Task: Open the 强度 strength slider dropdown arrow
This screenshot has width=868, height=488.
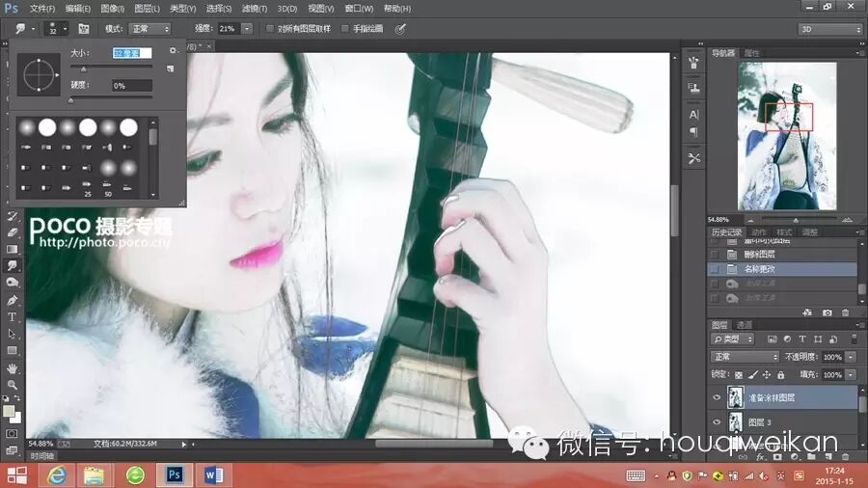Action: coord(247,29)
